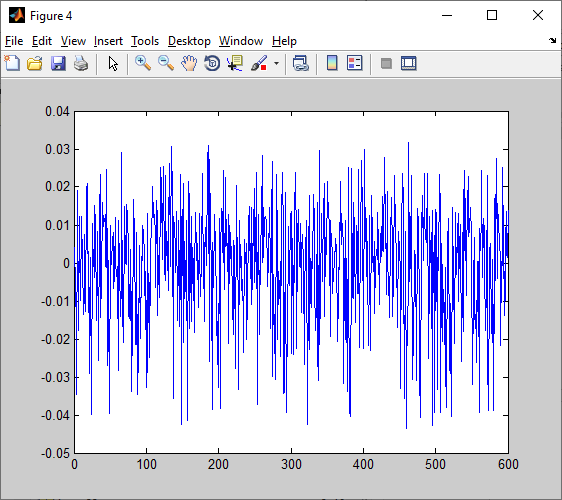Expand the Brush color dropdown arrow
This screenshot has height=500, width=562.
[x=276, y=63]
